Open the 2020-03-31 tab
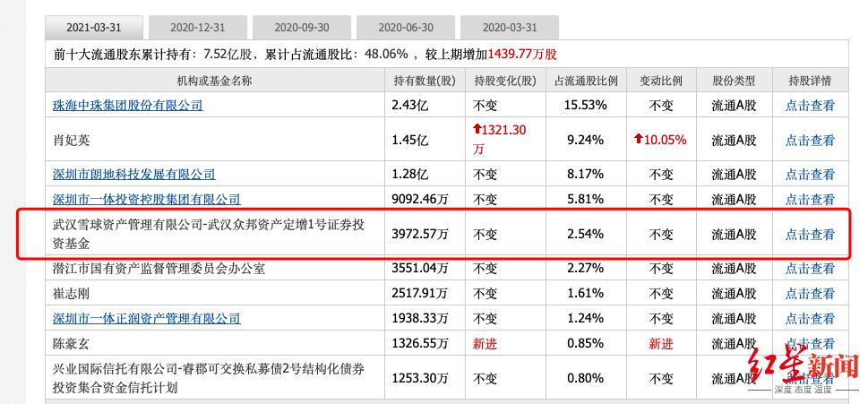This screenshot has width=868, height=404. pos(507,27)
